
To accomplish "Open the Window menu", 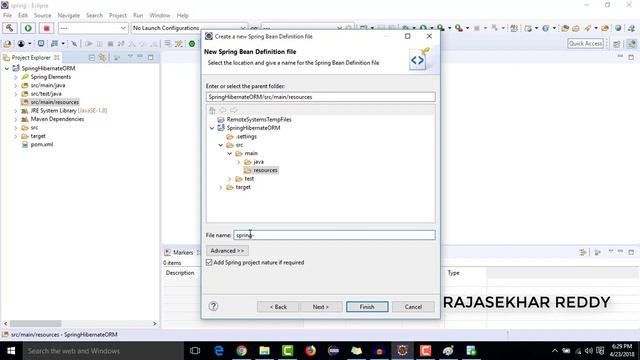I will click(x=160, y=15).
